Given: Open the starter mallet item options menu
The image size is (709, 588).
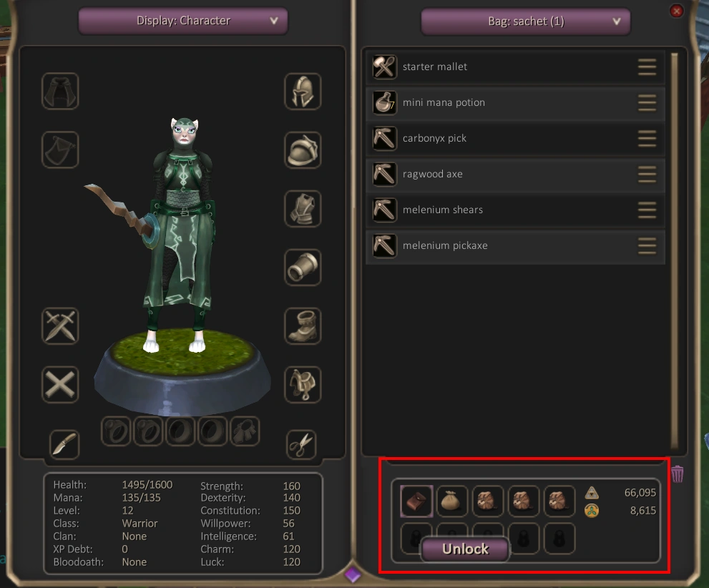Looking at the screenshot, I should [647, 67].
